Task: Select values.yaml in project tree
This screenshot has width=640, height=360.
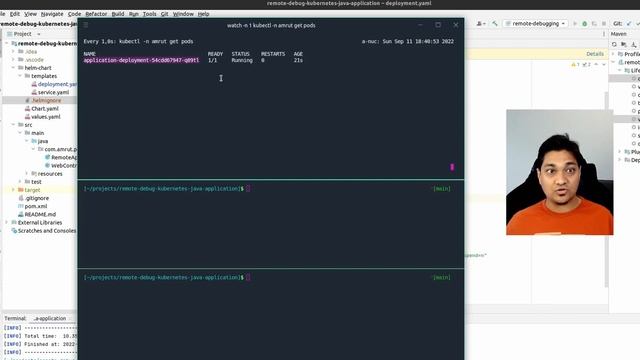Action: (45, 117)
